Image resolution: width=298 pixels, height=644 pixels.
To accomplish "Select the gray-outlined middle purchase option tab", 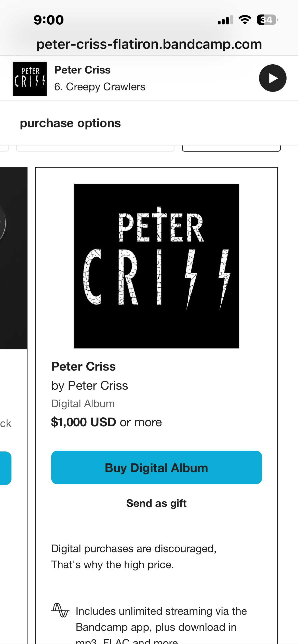I will click(95, 148).
